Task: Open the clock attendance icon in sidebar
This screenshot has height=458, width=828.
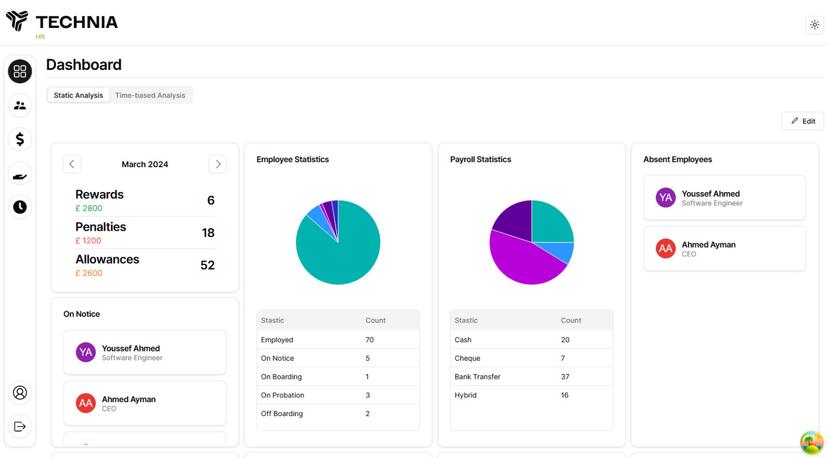Action: (20, 207)
